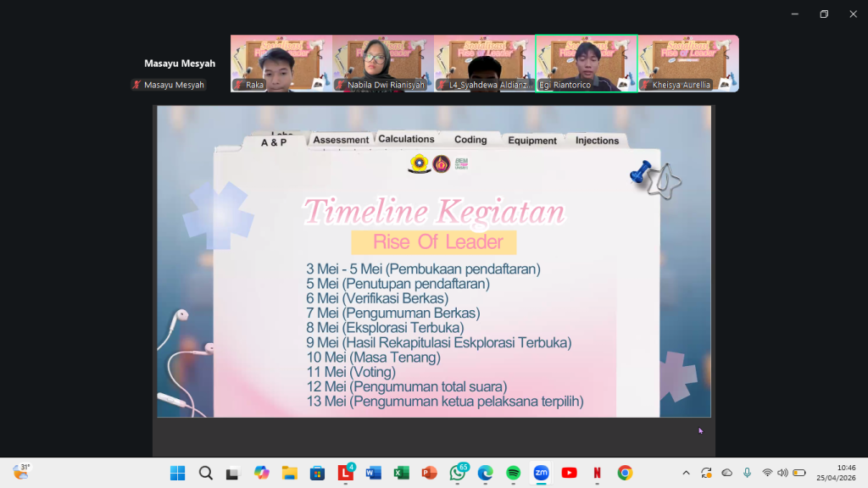Select the Equipment tab on the slide
This screenshot has height=488, width=868.
pos(532,141)
